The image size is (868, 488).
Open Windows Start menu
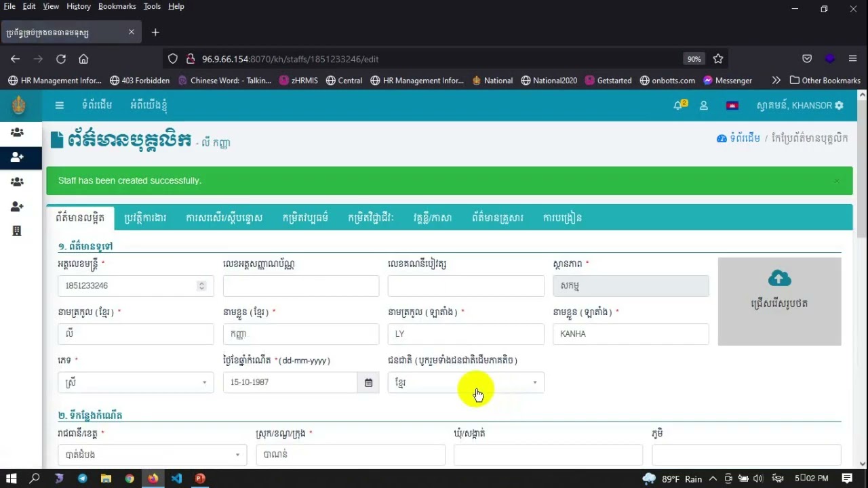pos(11,479)
